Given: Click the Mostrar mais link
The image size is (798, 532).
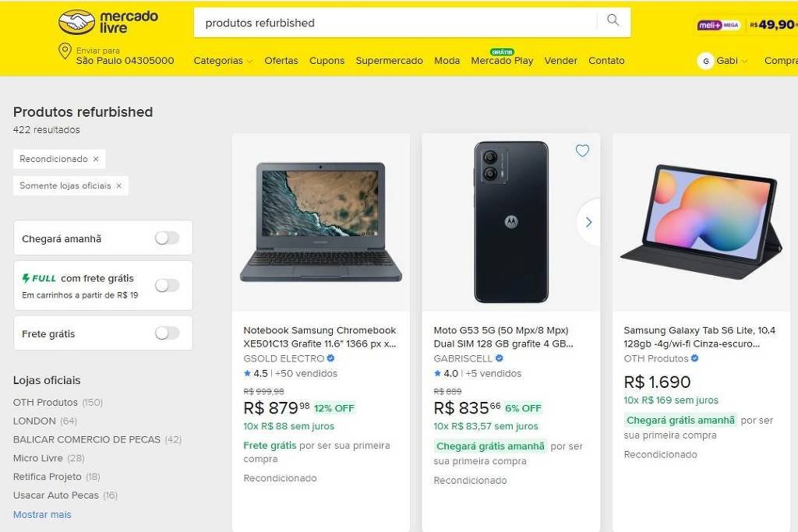Looking at the screenshot, I should tap(42, 514).
